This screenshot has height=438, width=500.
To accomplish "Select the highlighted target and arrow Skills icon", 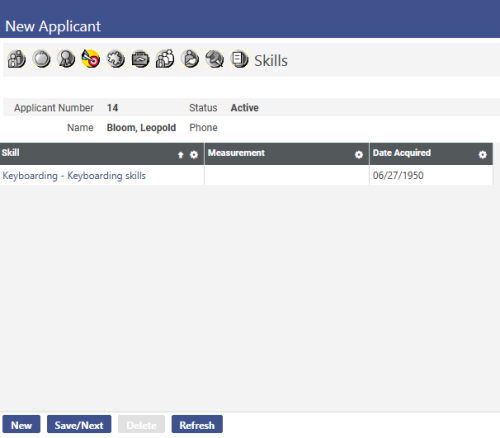I will pos(91,59).
